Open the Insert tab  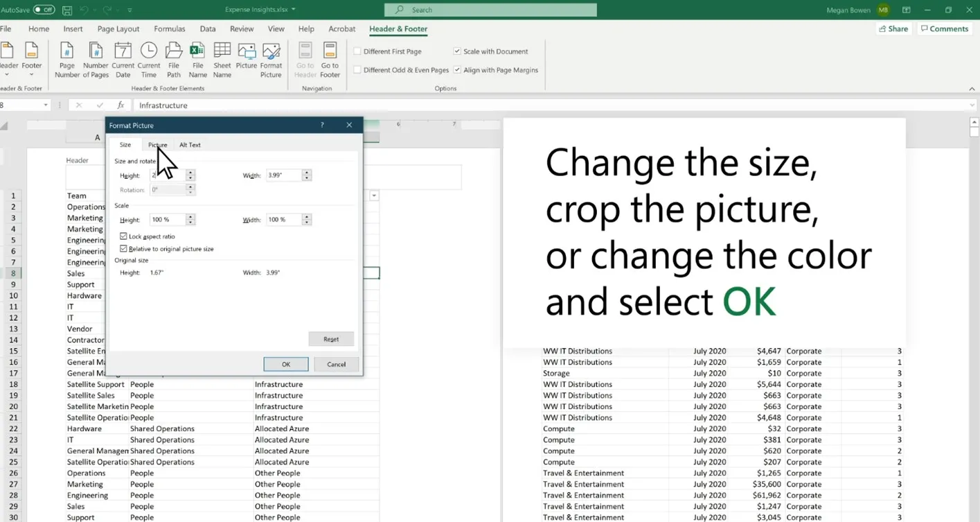tap(73, 29)
